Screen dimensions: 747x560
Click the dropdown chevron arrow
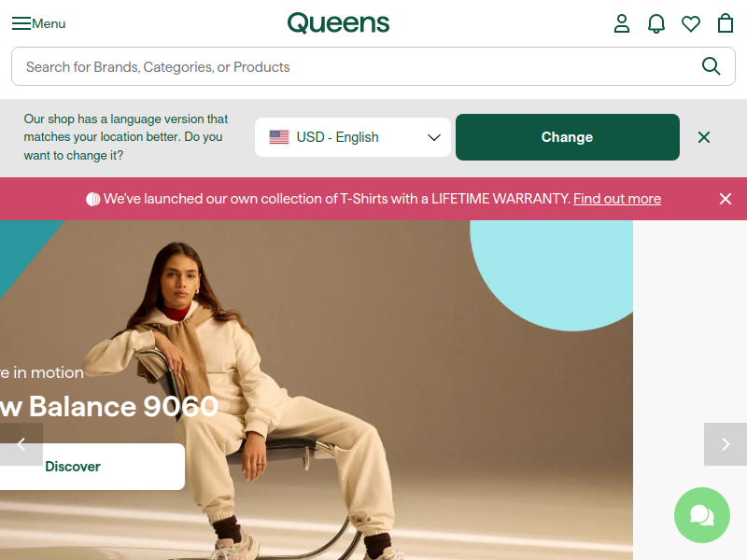tap(433, 137)
